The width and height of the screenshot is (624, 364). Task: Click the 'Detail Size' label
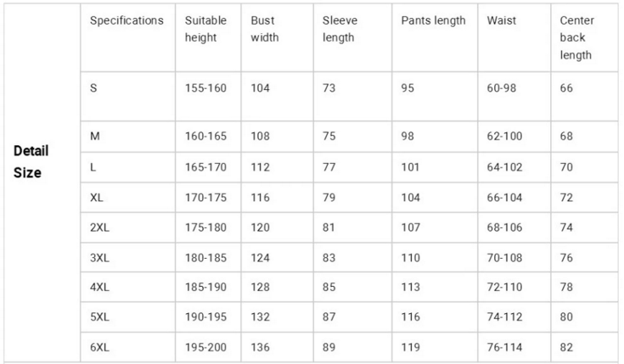[x=31, y=161]
